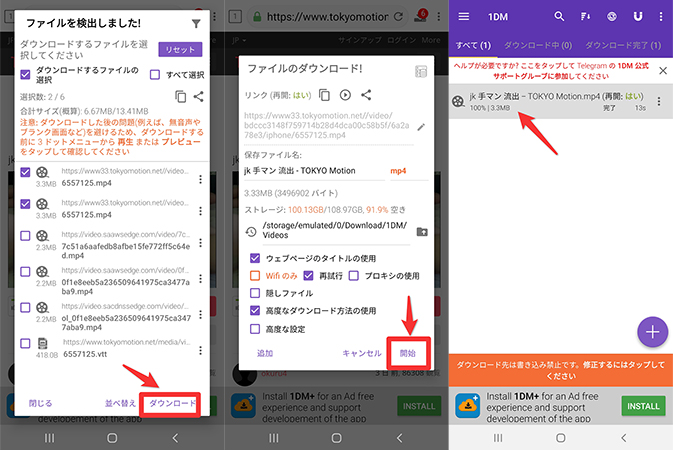Open 1DM hamburger menu
Screen dimensions: 673x450
pyautogui.click(x=464, y=16)
